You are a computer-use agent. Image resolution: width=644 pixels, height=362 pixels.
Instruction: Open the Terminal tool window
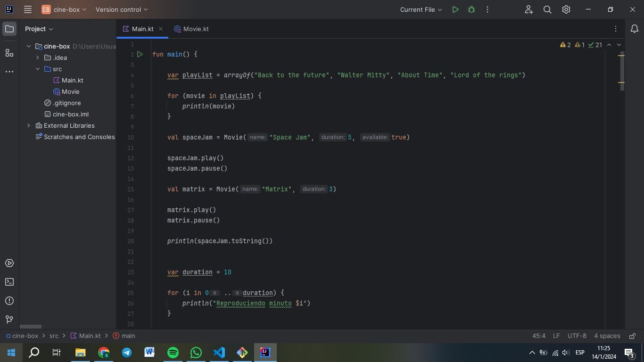tap(9, 282)
